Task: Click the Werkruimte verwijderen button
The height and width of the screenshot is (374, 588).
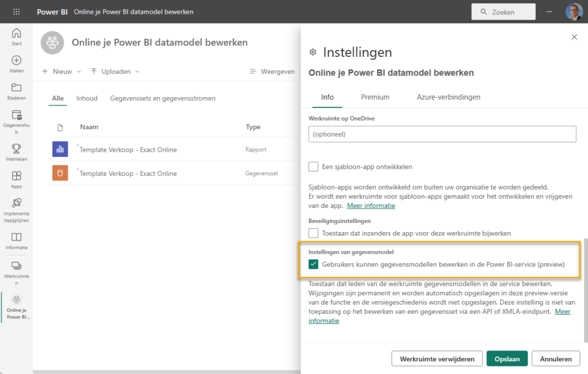Action: (437, 358)
